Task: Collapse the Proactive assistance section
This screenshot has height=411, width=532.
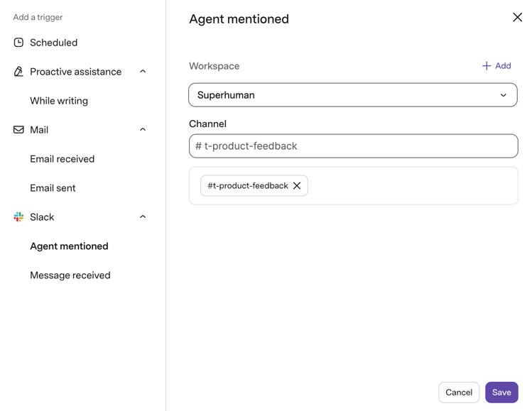Action: [143, 72]
